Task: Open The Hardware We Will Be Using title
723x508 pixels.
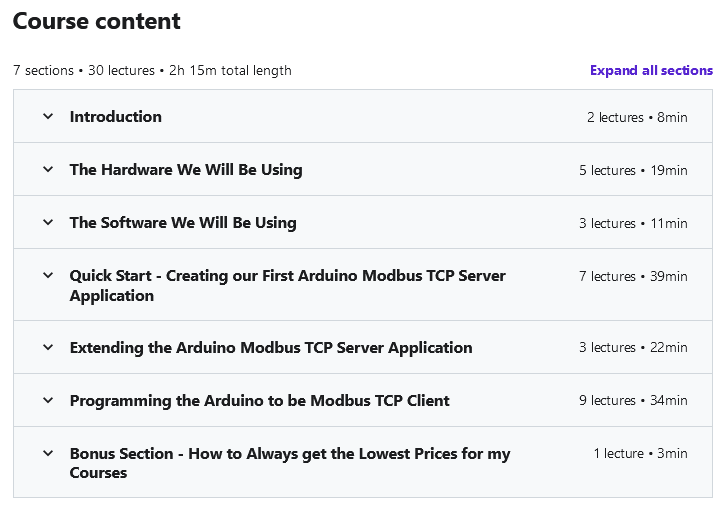Action: pyautogui.click(x=186, y=170)
